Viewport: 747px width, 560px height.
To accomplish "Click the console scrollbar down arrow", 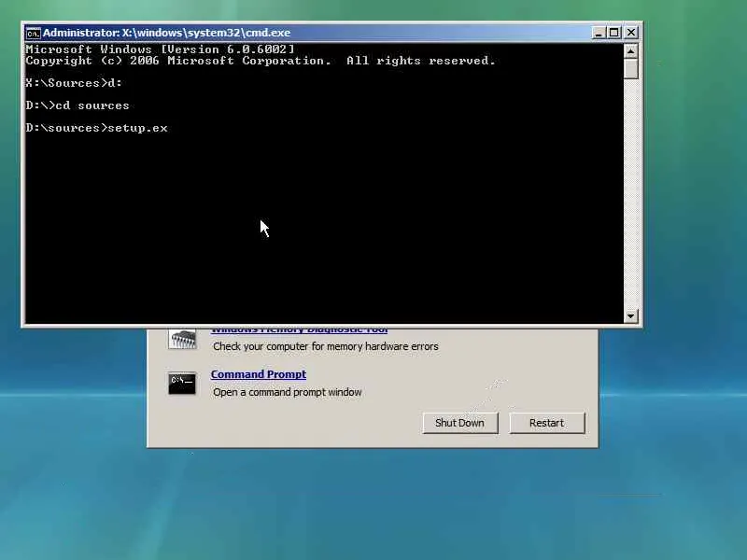I will 631,315.
